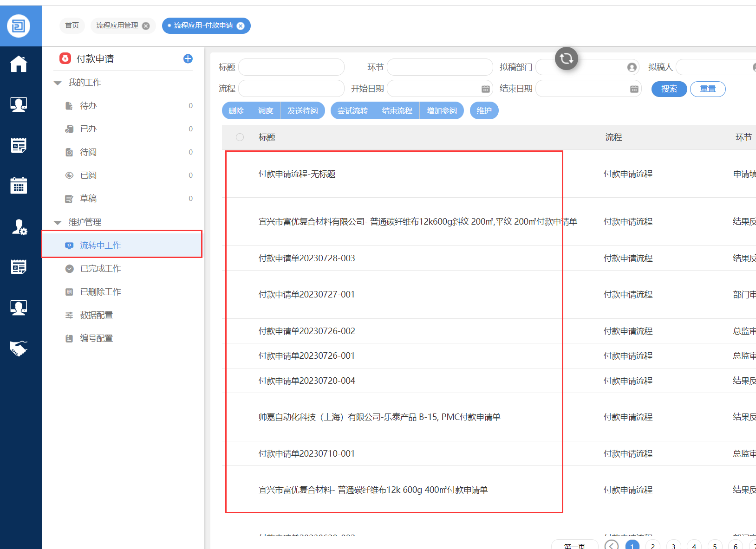Image resolution: width=756 pixels, height=549 pixels.
Task: Open row 付款申请单20230710-001
Action: click(x=307, y=453)
